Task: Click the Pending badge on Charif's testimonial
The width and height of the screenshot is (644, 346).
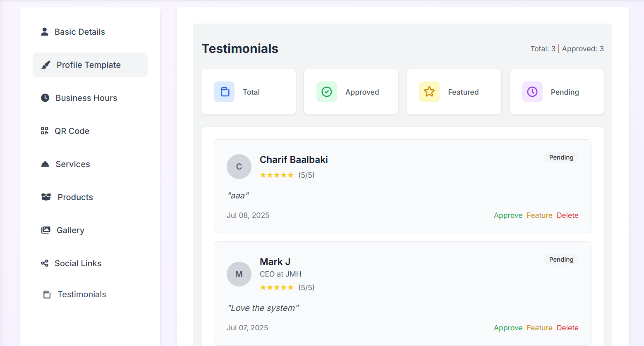Action: pos(561,157)
